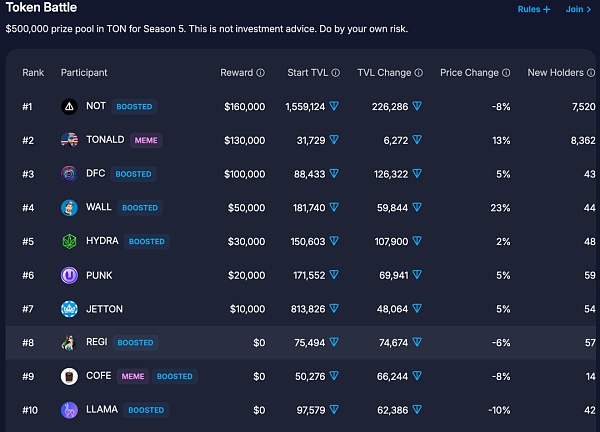Screen dimensions: 600x432
Task: Click the WALL token avatar icon
Action: 69,208
